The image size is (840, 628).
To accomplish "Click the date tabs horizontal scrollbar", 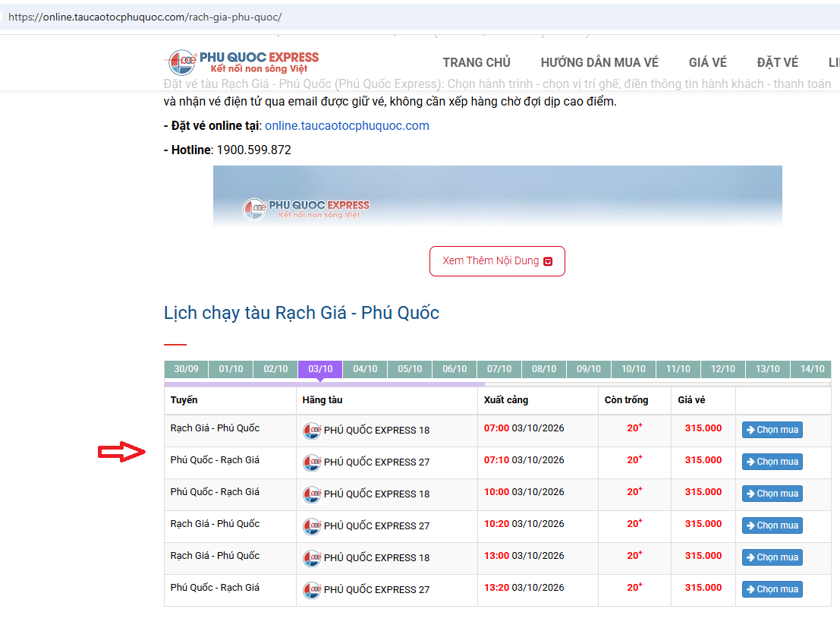I will [325, 384].
